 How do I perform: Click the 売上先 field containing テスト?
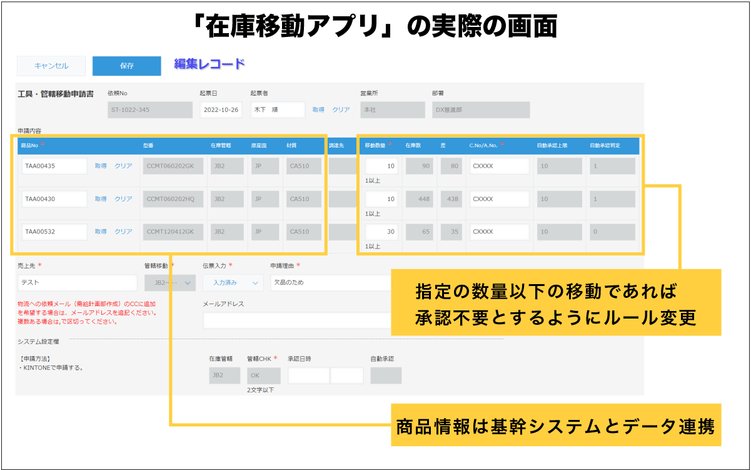[76, 283]
